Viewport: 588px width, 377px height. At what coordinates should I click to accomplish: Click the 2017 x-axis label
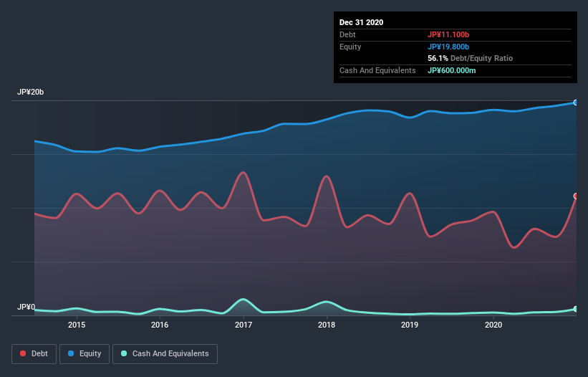(244, 325)
